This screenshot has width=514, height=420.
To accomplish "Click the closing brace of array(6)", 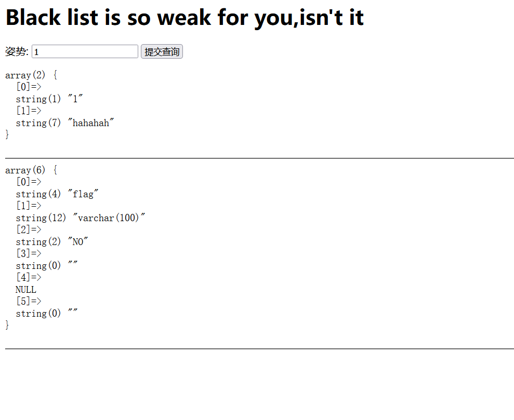I will 7,326.
